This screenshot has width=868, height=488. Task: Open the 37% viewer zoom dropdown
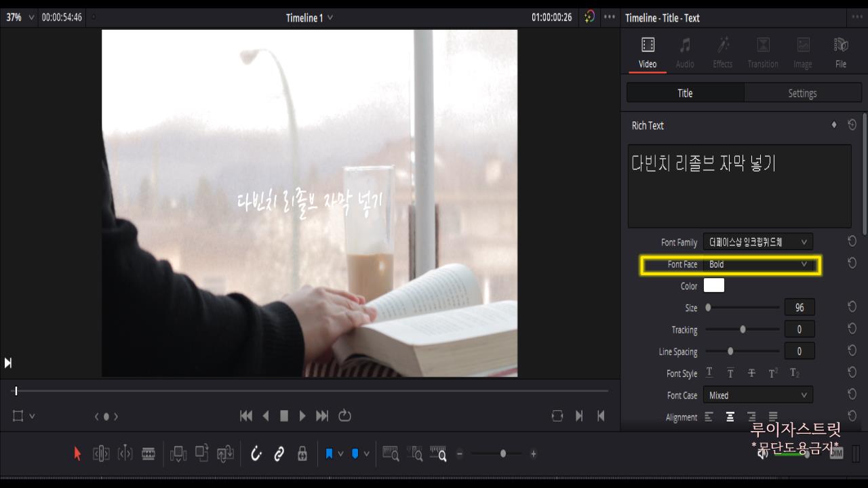point(19,18)
